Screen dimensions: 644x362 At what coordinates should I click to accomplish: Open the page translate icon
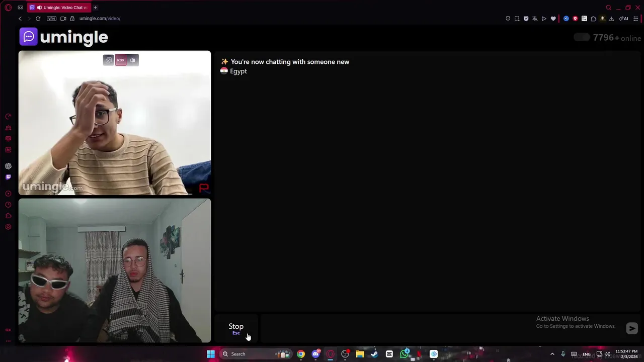tap(535, 19)
